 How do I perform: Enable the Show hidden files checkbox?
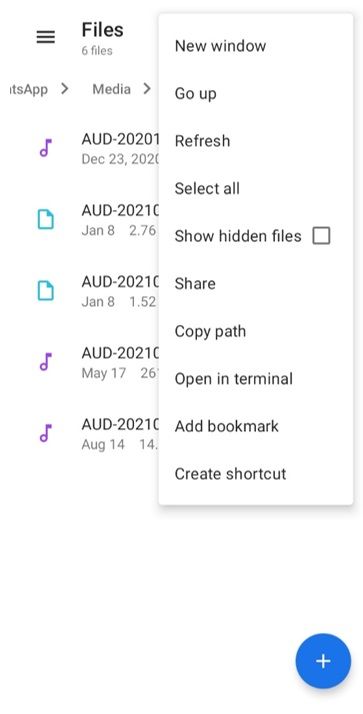pyautogui.click(x=321, y=236)
